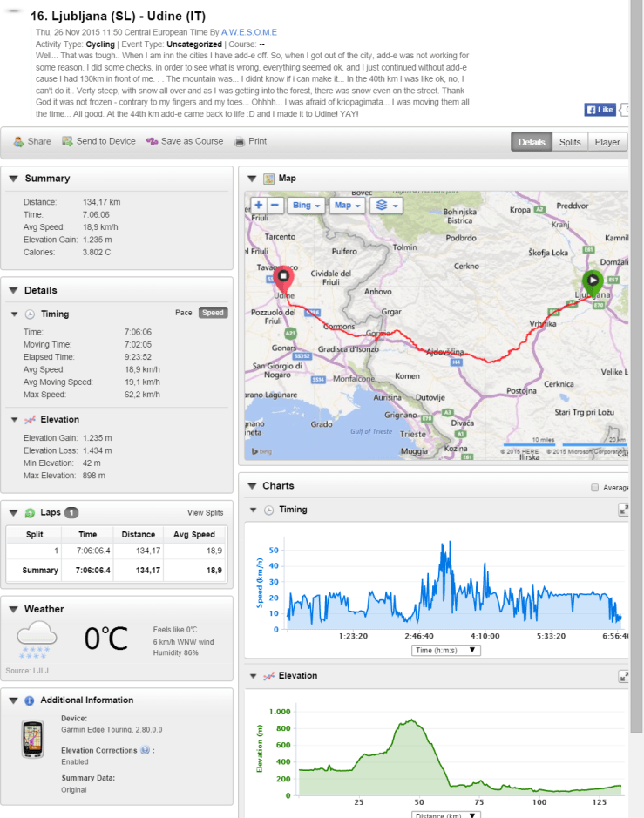Open the map layers icon menu
The height and width of the screenshot is (818, 644).
click(x=383, y=206)
